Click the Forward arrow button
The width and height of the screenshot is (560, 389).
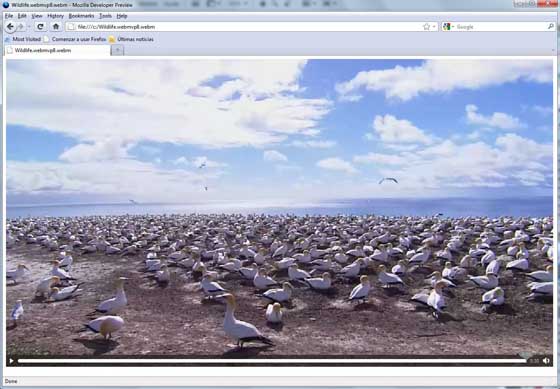21,27
